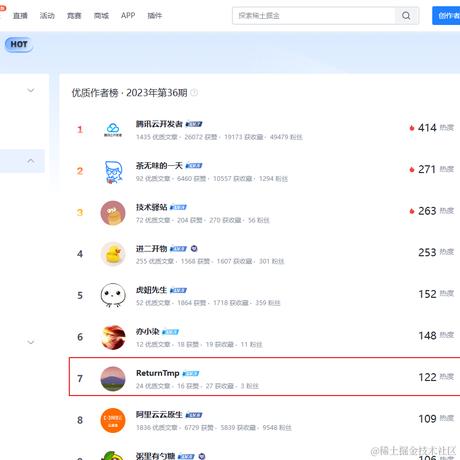Click level badge next to 进二开物

click(x=178, y=249)
